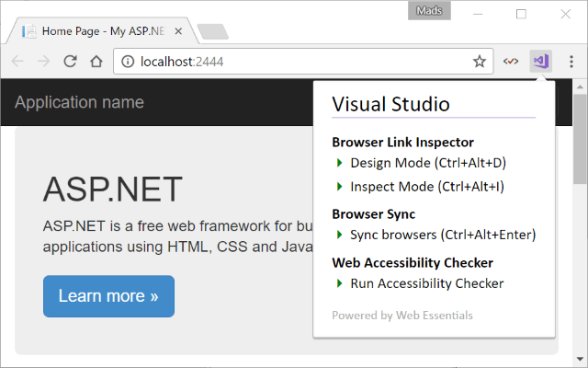The image size is (588, 368).
Task: Click the green arrow next to Inspect Mode
Action: (339, 186)
